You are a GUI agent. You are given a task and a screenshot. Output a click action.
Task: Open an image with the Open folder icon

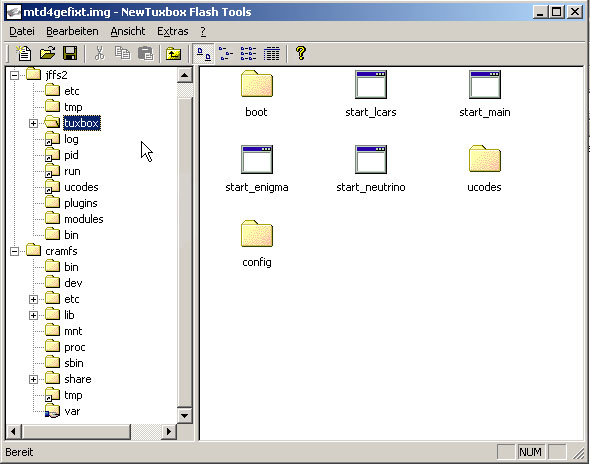47,53
